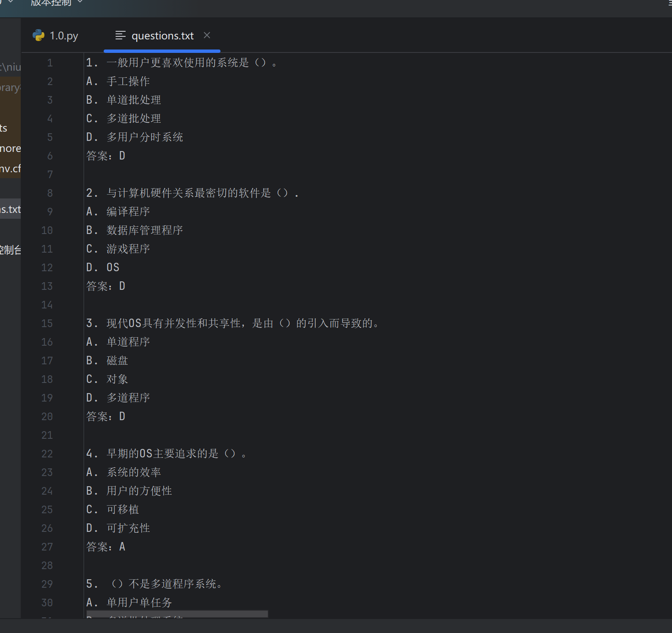Click line number 7 in the gutter
The height and width of the screenshot is (633, 672).
pos(50,174)
